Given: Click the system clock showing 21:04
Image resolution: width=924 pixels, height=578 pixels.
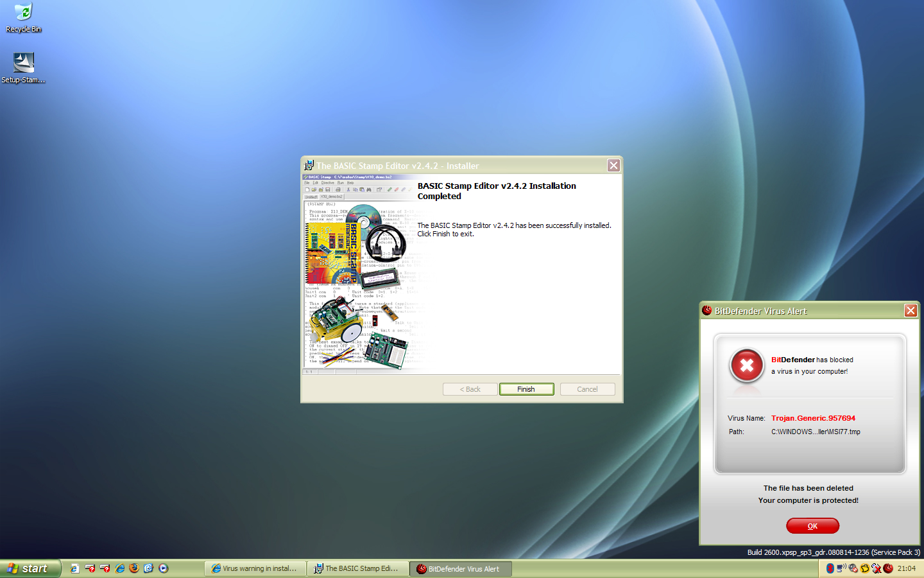Looking at the screenshot, I should coord(907,568).
